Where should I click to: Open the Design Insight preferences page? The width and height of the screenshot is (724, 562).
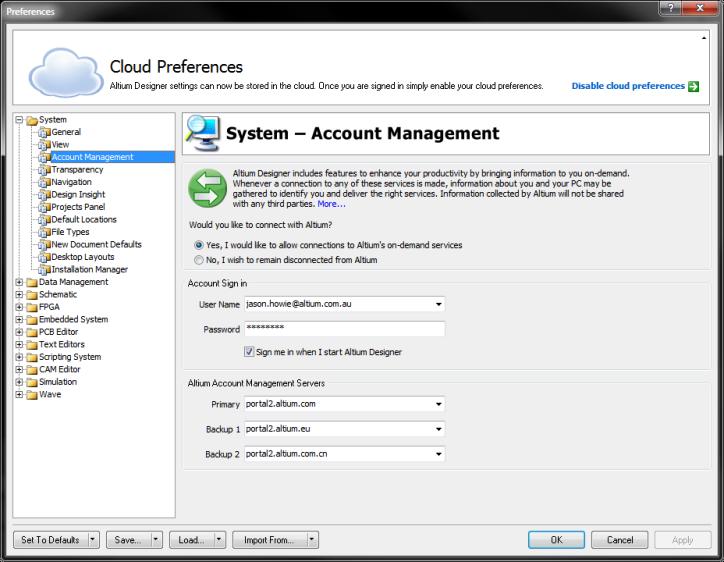(x=78, y=195)
